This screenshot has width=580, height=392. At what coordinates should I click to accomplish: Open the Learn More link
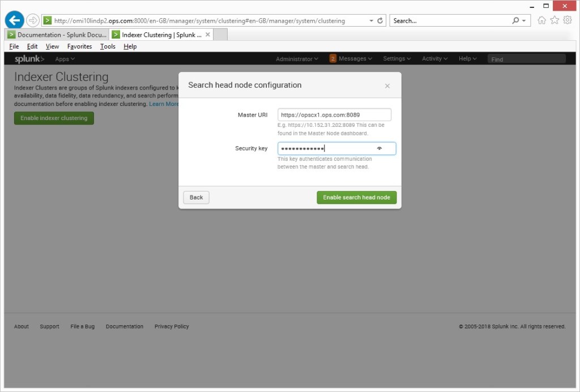point(164,104)
